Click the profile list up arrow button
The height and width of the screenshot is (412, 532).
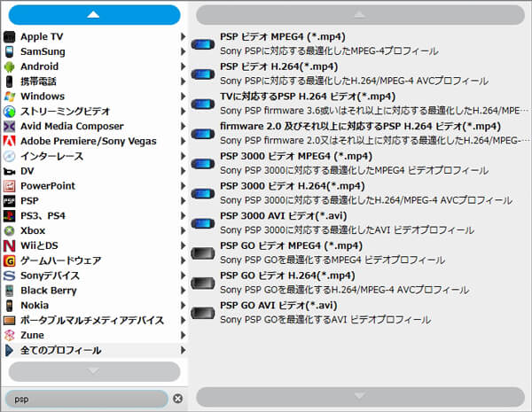(x=360, y=14)
